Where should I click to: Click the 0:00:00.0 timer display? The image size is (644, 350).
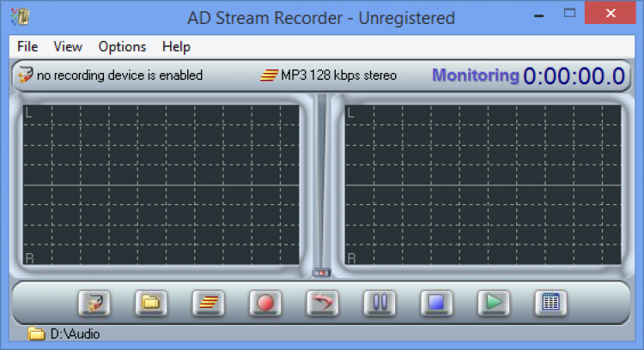pos(574,76)
